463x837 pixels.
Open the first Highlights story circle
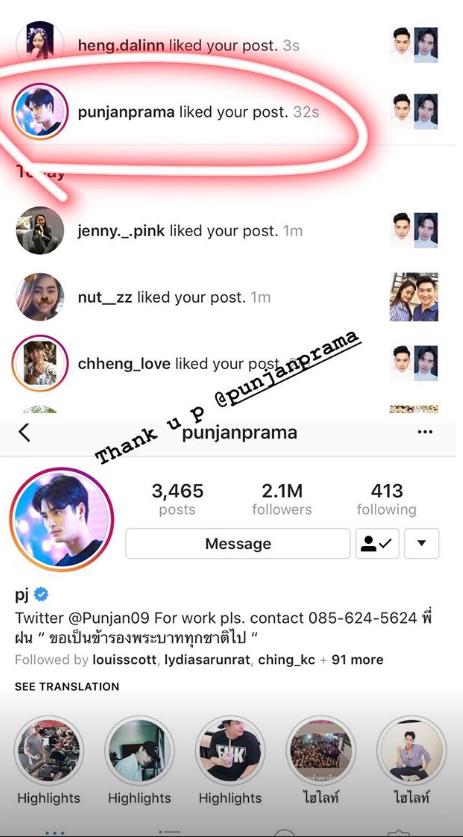coord(49,751)
